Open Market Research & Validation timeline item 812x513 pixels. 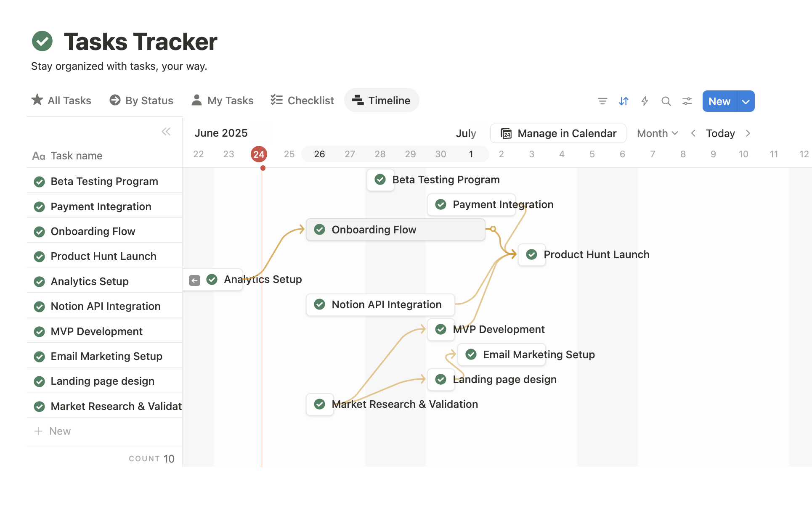320,404
